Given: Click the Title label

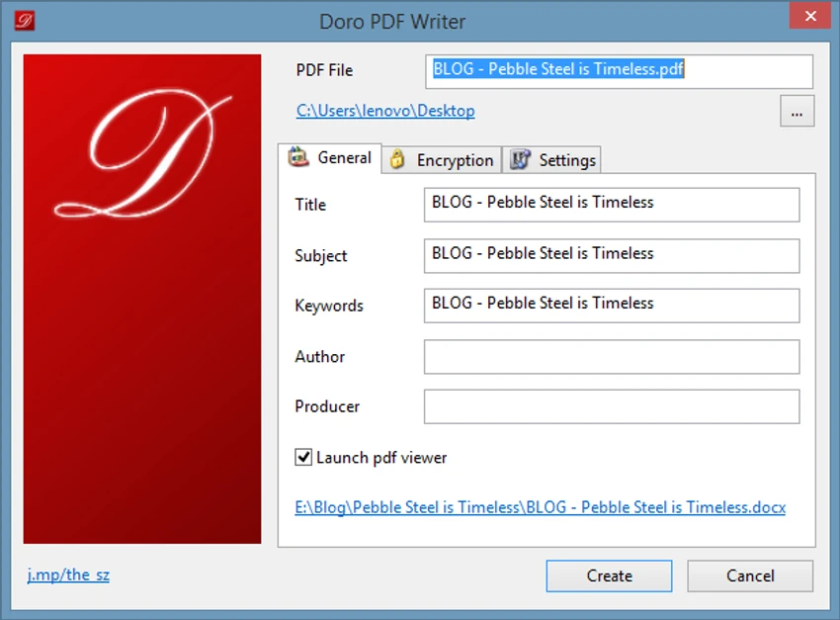Looking at the screenshot, I should pos(310,205).
